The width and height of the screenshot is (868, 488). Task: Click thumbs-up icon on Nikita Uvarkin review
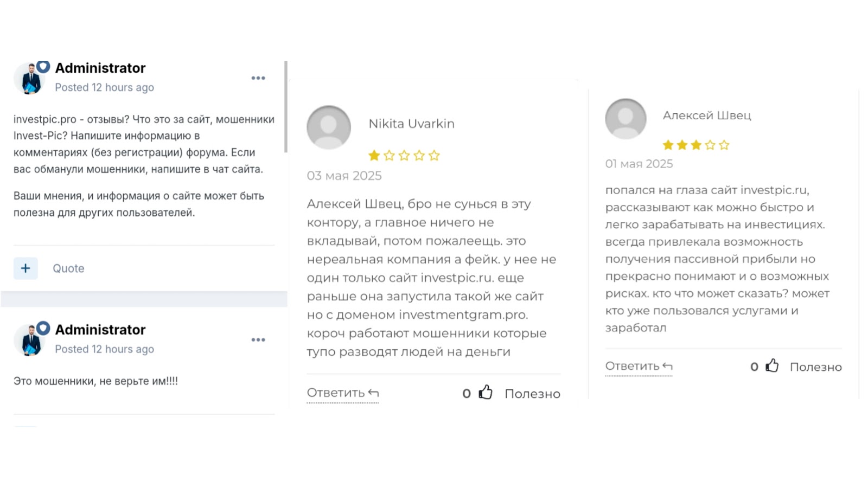pos(486,393)
